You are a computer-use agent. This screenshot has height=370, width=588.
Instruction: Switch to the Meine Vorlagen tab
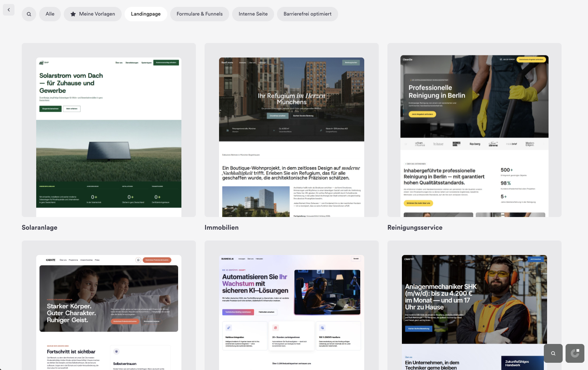click(x=93, y=14)
